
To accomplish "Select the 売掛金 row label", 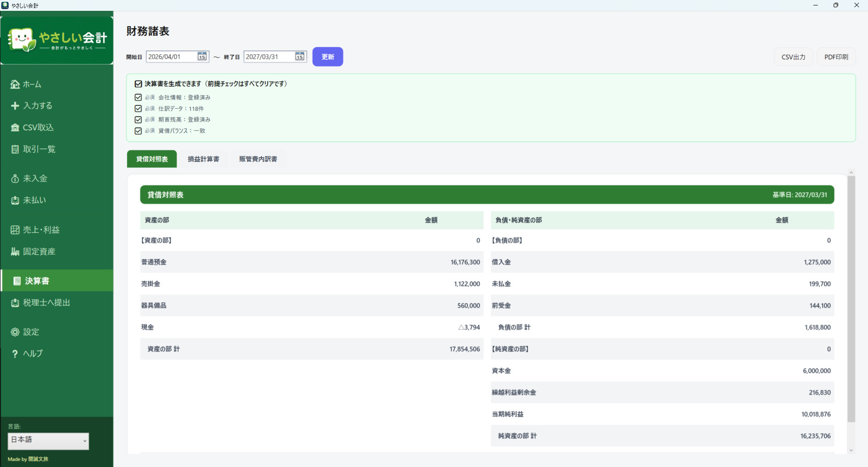I will pyautogui.click(x=151, y=284).
